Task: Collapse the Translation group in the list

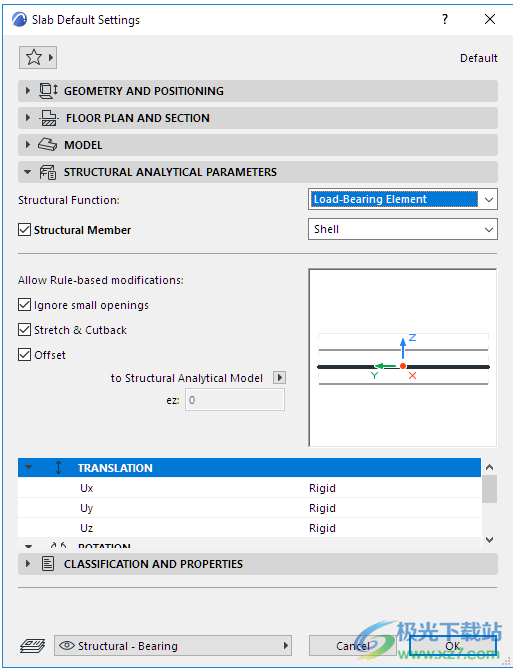Action: 28,467
